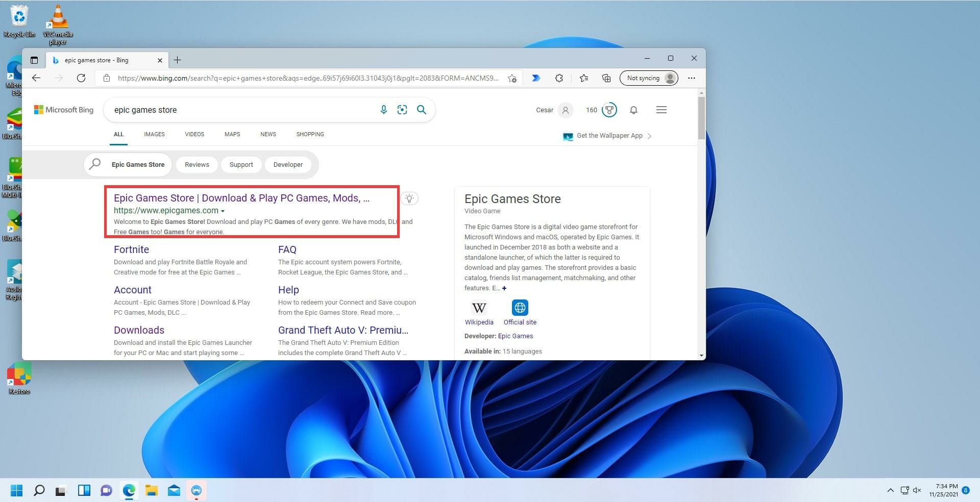Open a new browser tab

click(178, 60)
